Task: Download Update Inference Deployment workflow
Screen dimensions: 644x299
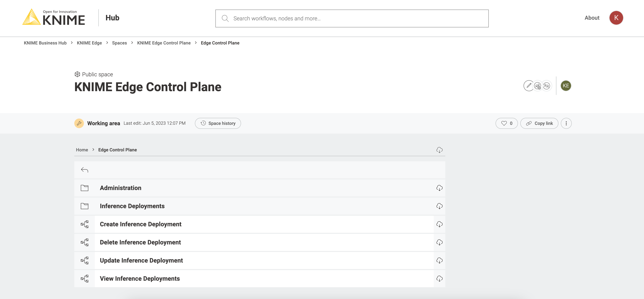Action: point(439,261)
